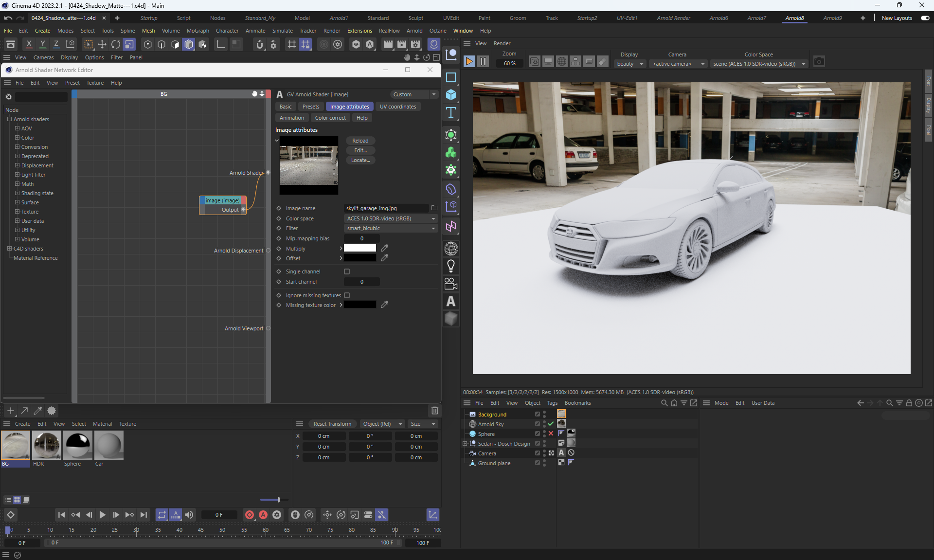Switch to the UV coordinates tab
The height and width of the screenshot is (560, 934).
(397, 107)
